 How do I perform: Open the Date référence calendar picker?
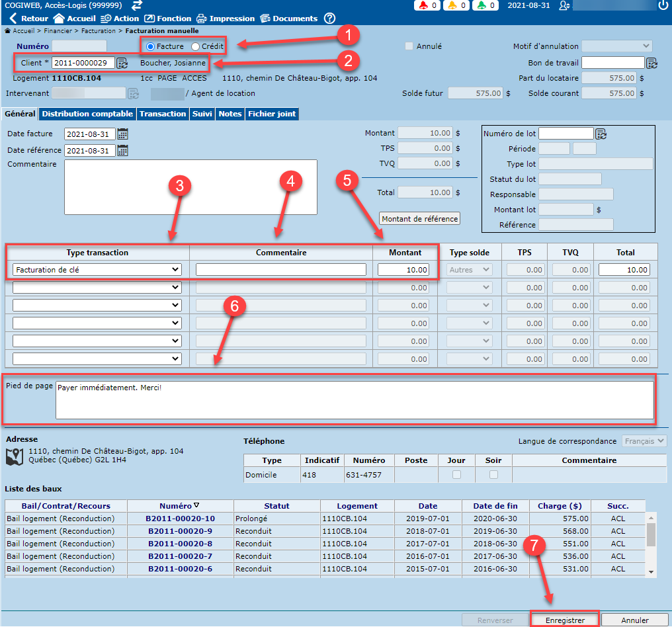coord(123,150)
